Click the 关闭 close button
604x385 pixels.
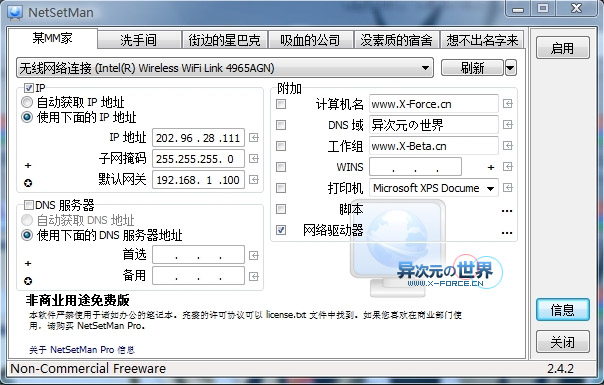click(x=562, y=341)
